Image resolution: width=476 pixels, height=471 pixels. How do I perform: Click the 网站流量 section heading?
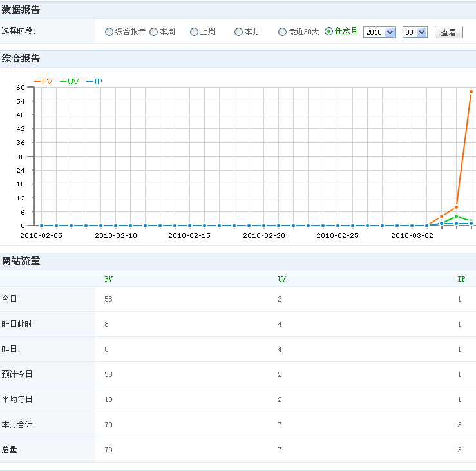(21, 261)
